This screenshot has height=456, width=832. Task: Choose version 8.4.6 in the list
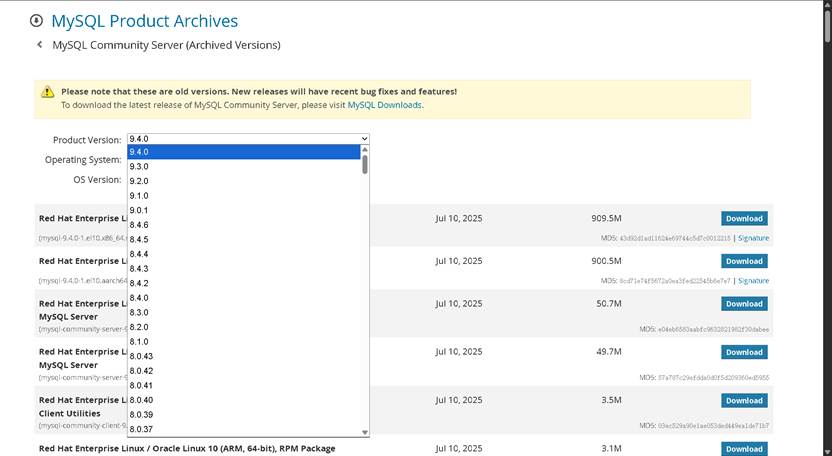[244, 225]
